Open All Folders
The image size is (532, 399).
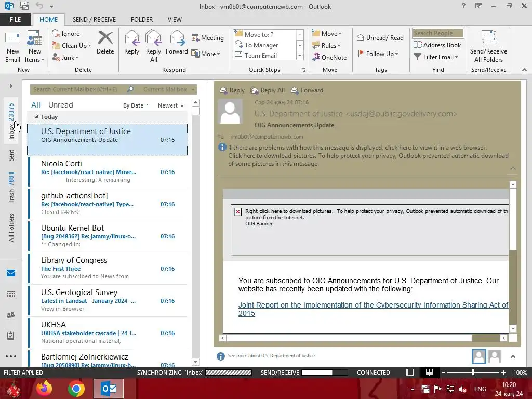(x=11, y=228)
